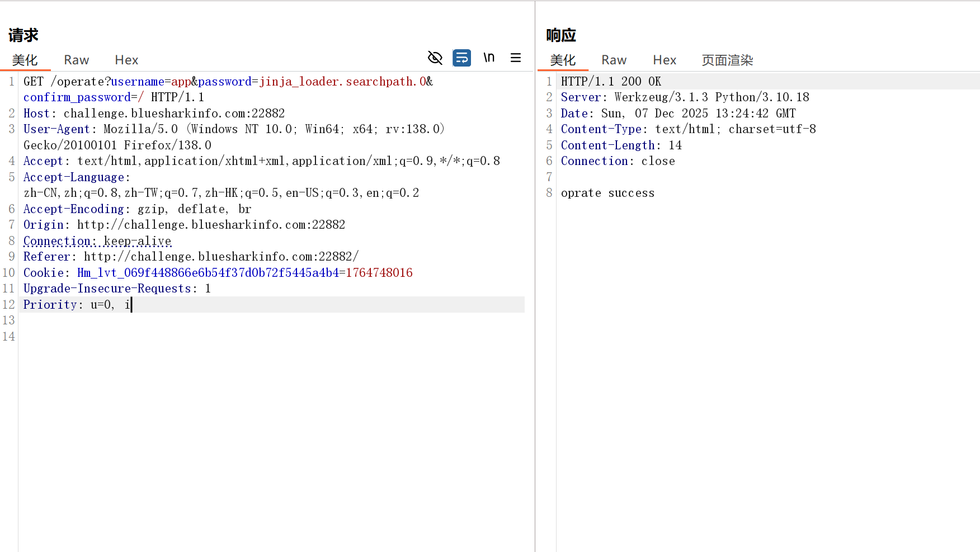Toggle word wrap with the blue wrap icon

click(461, 58)
